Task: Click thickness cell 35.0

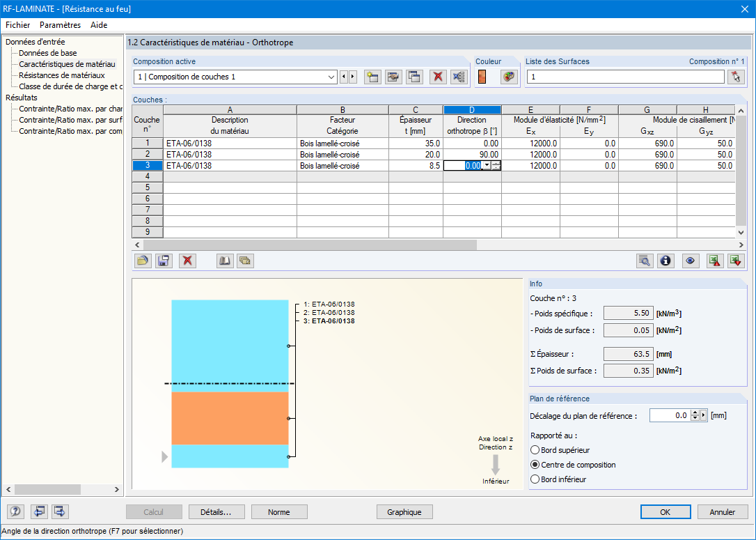Action: 416,144
